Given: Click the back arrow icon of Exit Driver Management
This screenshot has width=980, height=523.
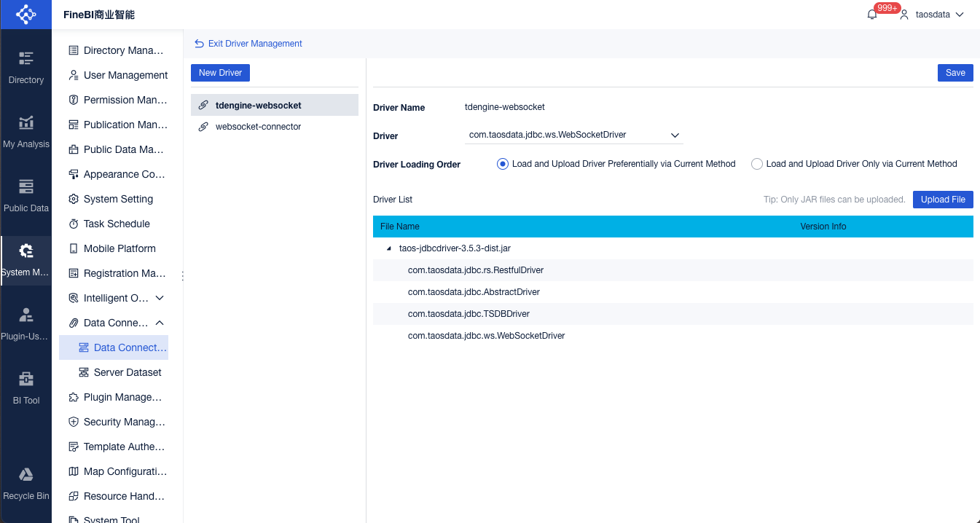Looking at the screenshot, I should point(199,44).
